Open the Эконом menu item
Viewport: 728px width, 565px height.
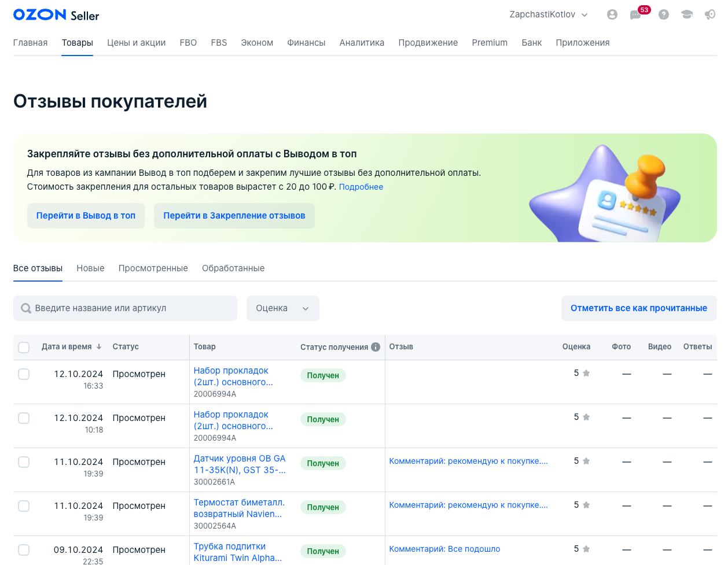pos(257,43)
